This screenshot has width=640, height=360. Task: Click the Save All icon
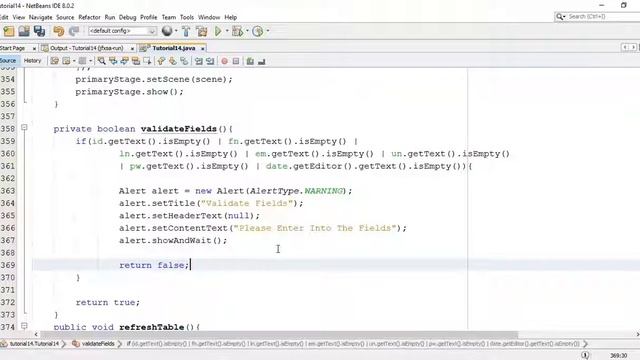[x=39, y=31]
